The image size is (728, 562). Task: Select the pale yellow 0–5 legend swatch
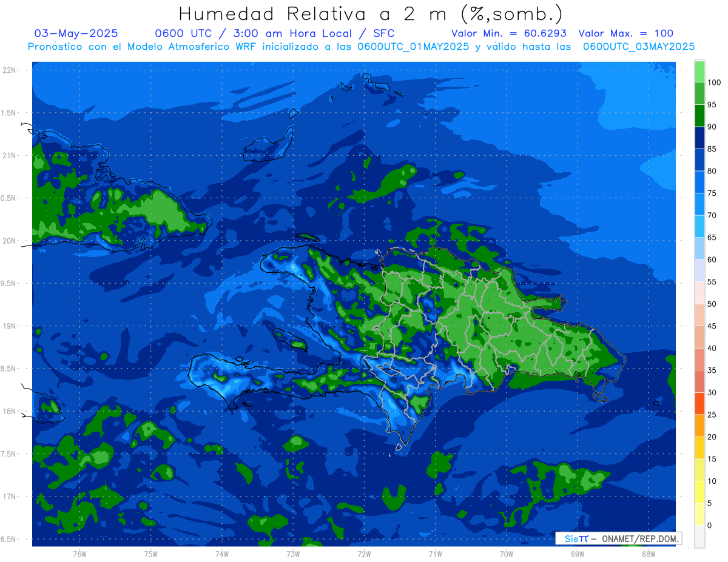click(699, 514)
